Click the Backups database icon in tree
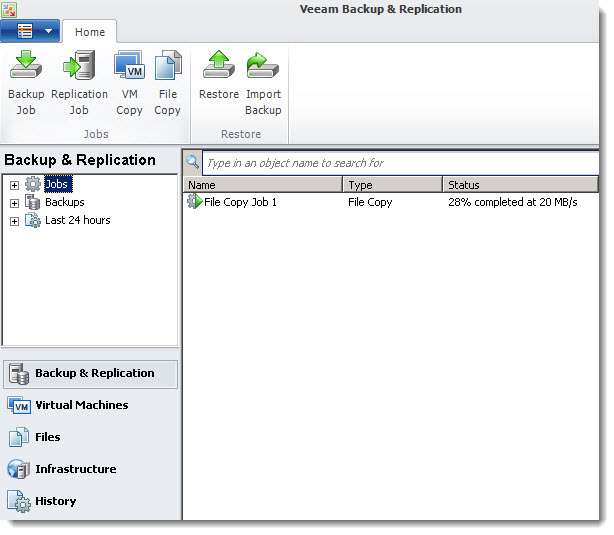Screen dimensions: 614x535 (x=33, y=202)
